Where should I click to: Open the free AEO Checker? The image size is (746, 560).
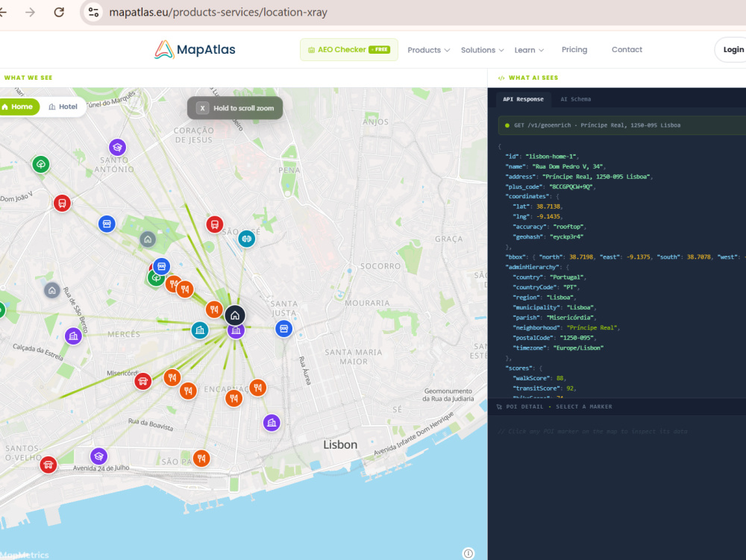pyautogui.click(x=348, y=49)
